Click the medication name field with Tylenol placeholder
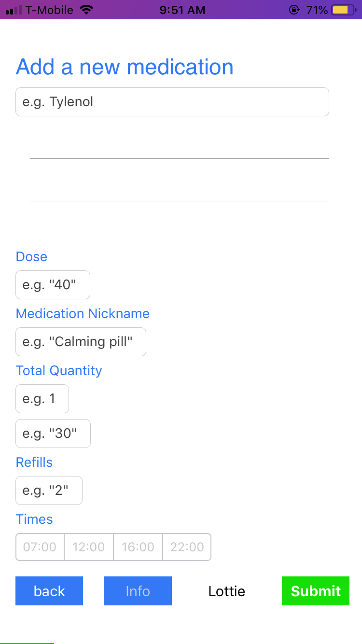This screenshot has height=644, width=362. 172,102
